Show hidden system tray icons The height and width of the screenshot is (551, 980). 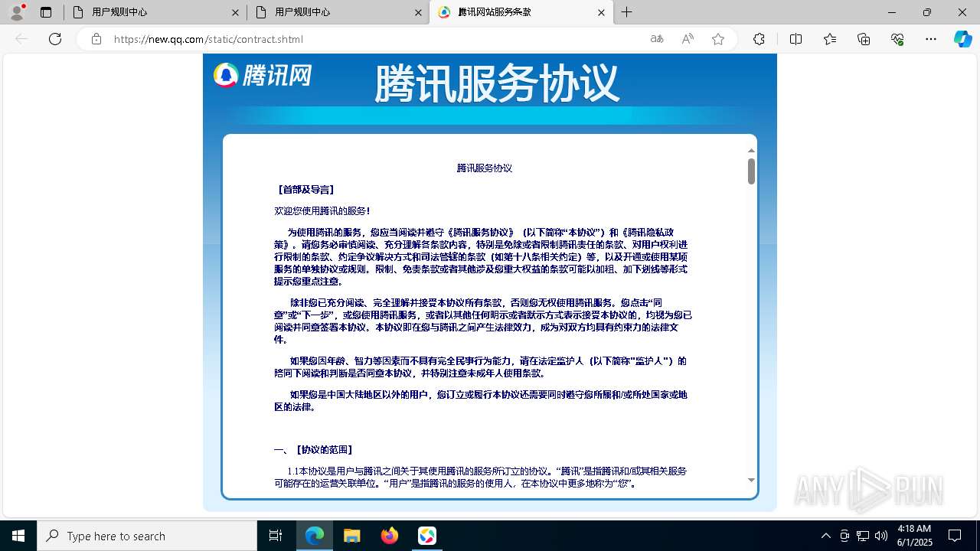click(825, 536)
